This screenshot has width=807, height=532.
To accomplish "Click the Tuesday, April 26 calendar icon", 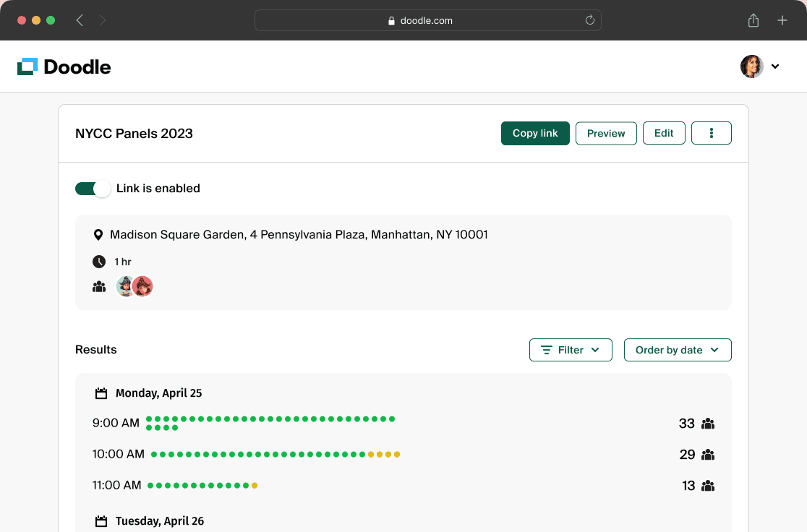I will (101, 521).
